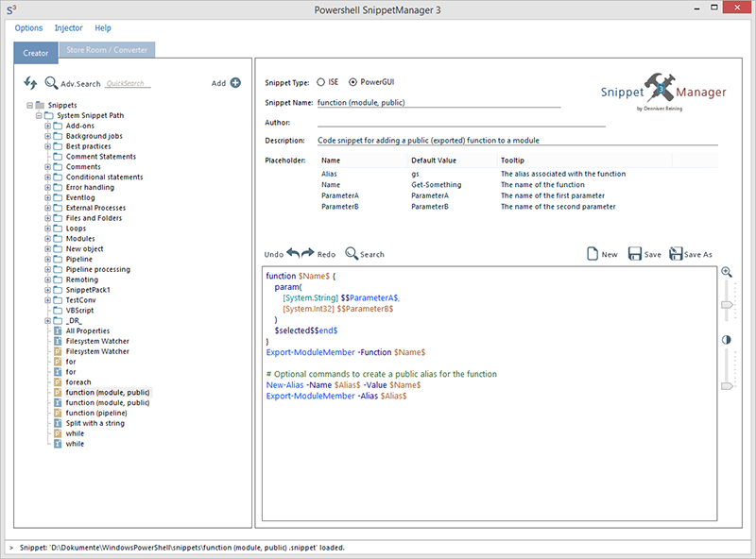Click the Remoting folder icon
This screenshot has height=559, width=756.
pyautogui.click(x=58, y=279)
